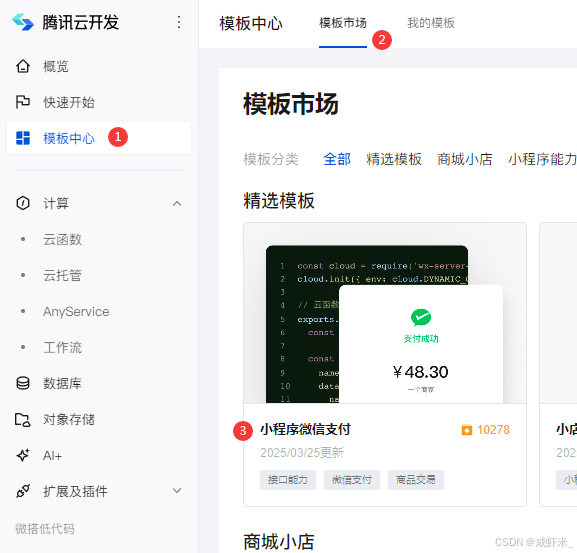Click the folder icon beside 对象存储
Image resolution: width=577 pixels, height=553 pixels.
pos(23,419)
